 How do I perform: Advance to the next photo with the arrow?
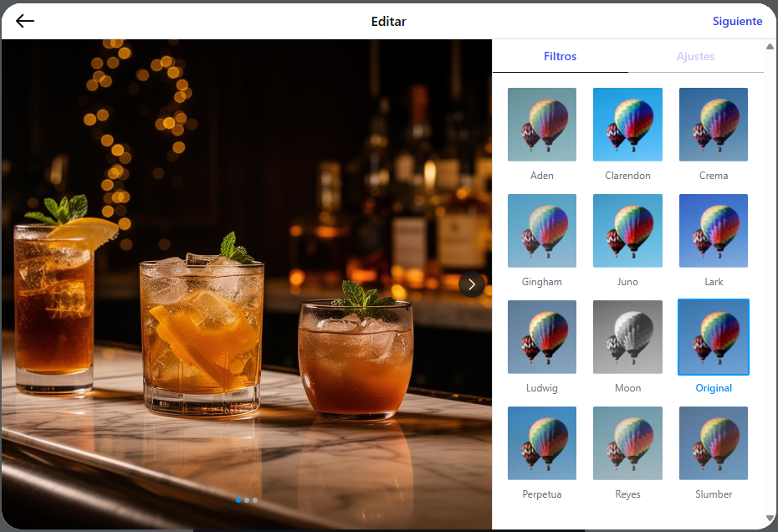point(471,284)
